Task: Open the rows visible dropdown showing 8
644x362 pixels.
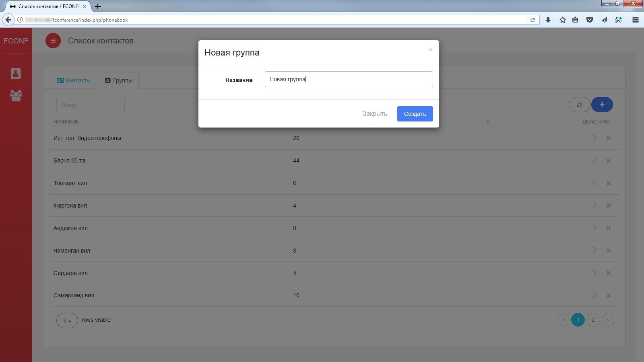Action: click(x=67, y=321)
